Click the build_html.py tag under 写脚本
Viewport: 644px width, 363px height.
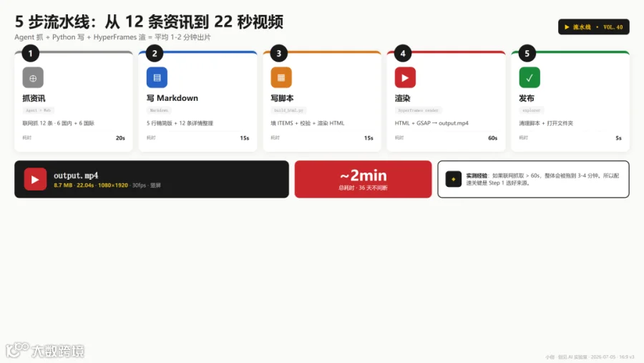[288, 110]
